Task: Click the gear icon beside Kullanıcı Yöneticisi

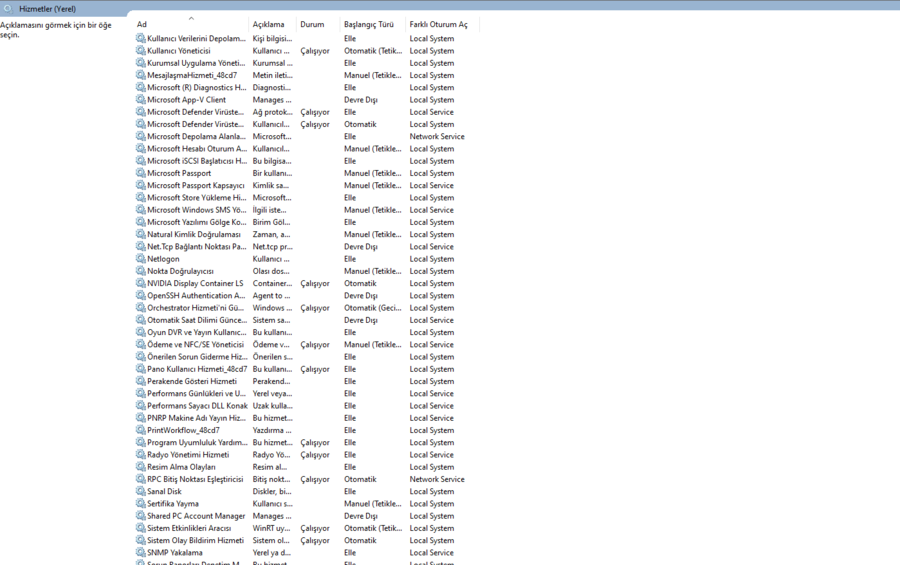Action: (x=141, y=51)
